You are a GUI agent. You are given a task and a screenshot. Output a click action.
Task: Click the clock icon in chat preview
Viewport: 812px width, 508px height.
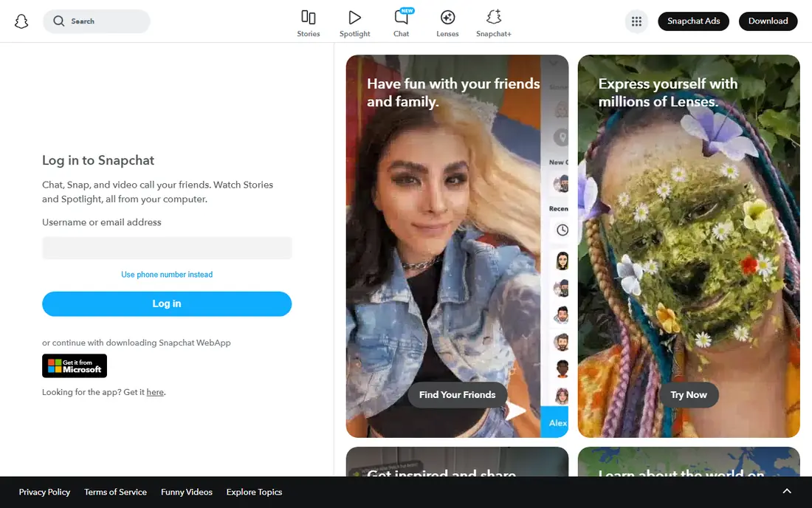click(562, 230)
